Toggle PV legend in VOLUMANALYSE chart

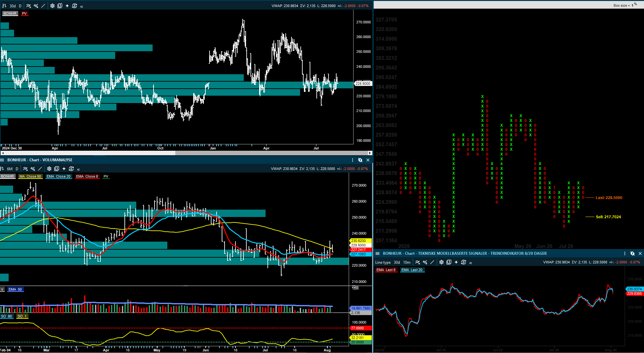pyautogui.click(x=106, y=176)
